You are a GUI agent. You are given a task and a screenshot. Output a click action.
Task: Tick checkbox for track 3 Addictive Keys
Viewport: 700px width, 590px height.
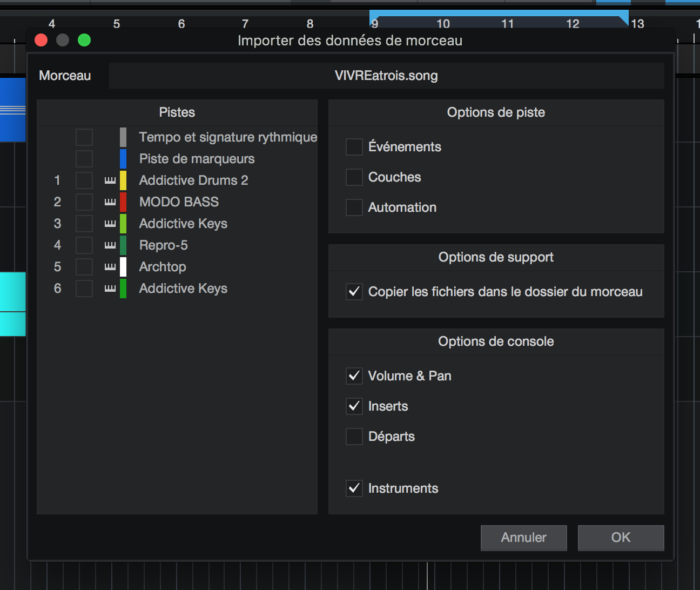click(84, 224)
